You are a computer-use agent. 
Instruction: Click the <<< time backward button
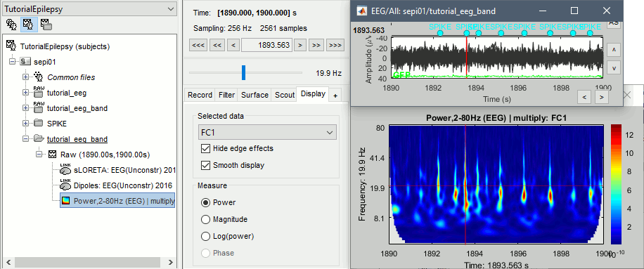pos(198,45)
